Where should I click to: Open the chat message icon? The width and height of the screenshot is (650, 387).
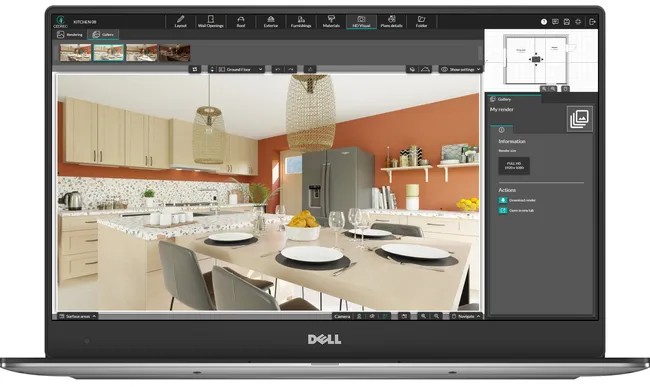pos(555,22)
